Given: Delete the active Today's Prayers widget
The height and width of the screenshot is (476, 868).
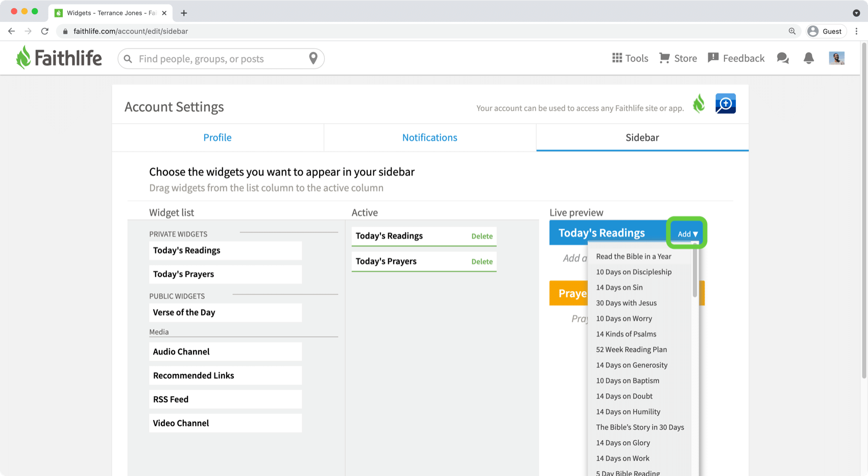Looking at the screenshot, I should [482, 261].
